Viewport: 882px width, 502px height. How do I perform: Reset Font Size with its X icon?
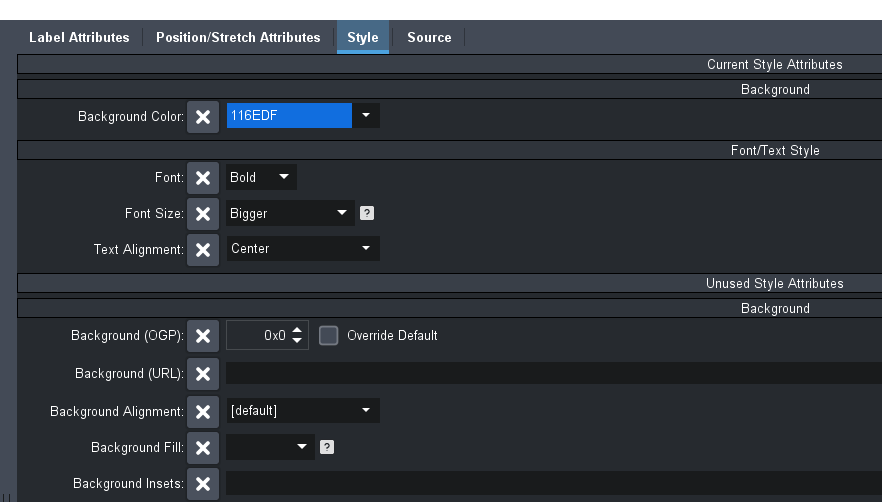tap(203, 213)
